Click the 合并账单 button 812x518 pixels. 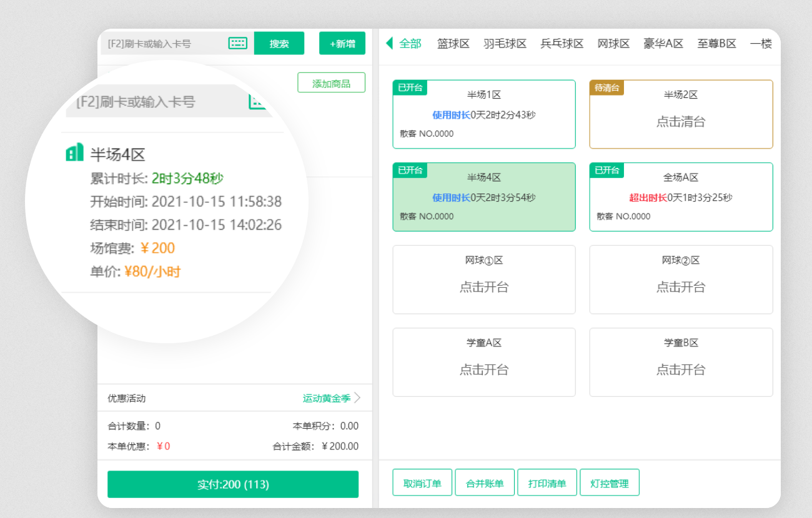point(485,482)
